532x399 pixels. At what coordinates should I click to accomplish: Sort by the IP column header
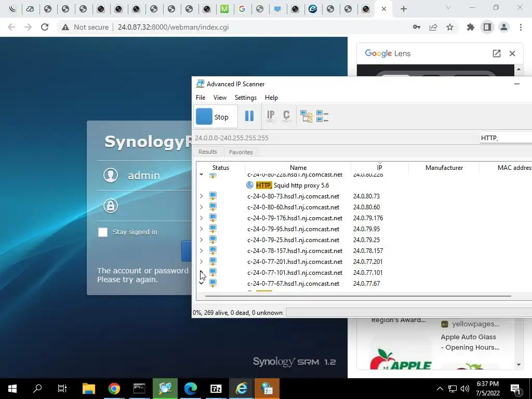[380, 168]
